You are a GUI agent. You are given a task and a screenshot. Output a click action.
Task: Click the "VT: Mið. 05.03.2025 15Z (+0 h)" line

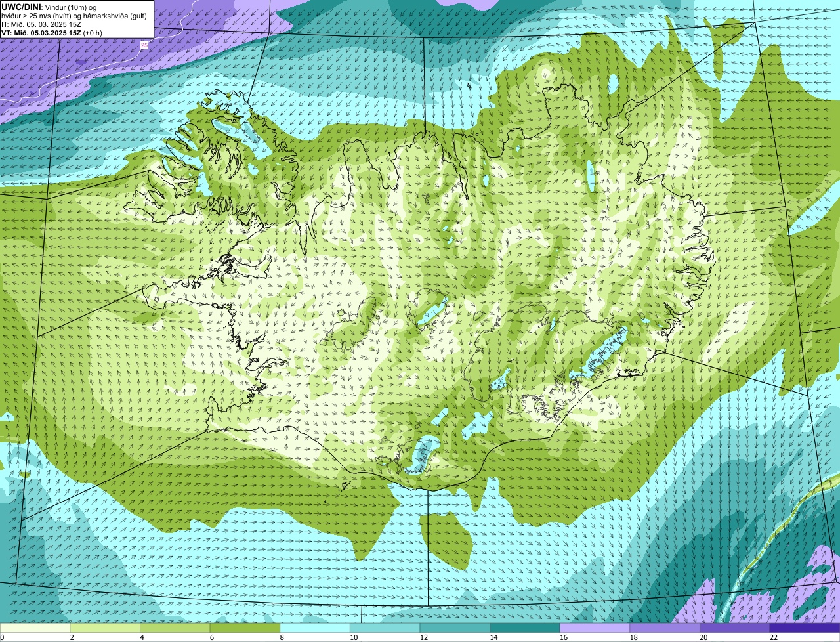point(52,33)
